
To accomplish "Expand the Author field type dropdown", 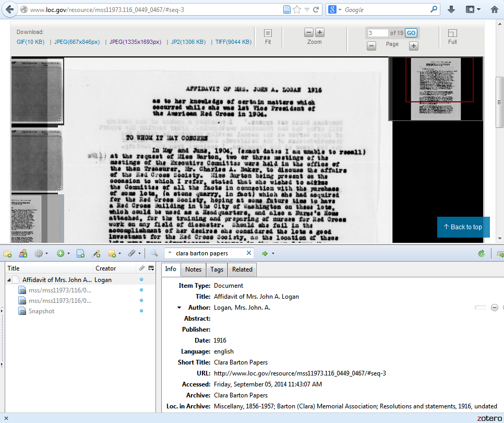I will click(179, 308).
